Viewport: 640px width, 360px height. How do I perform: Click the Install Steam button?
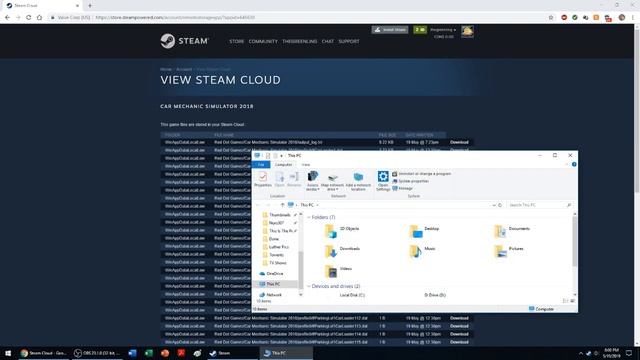pos(390,30)
